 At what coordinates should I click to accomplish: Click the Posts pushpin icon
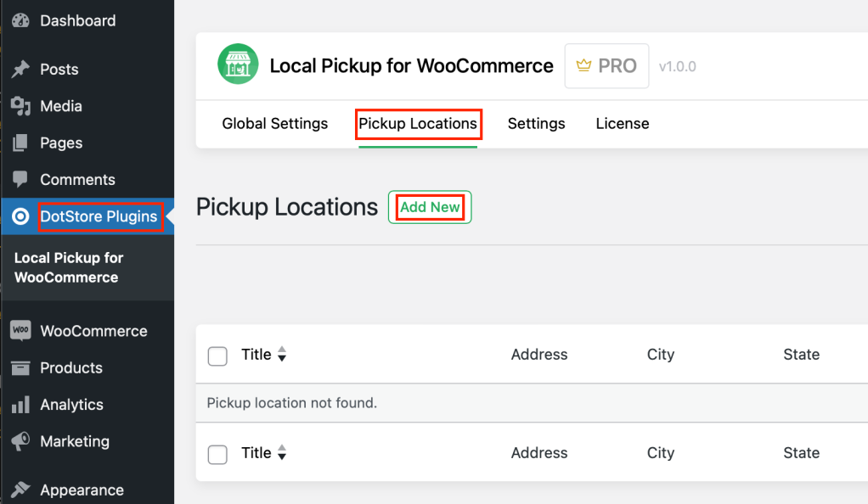pos(20,70)
